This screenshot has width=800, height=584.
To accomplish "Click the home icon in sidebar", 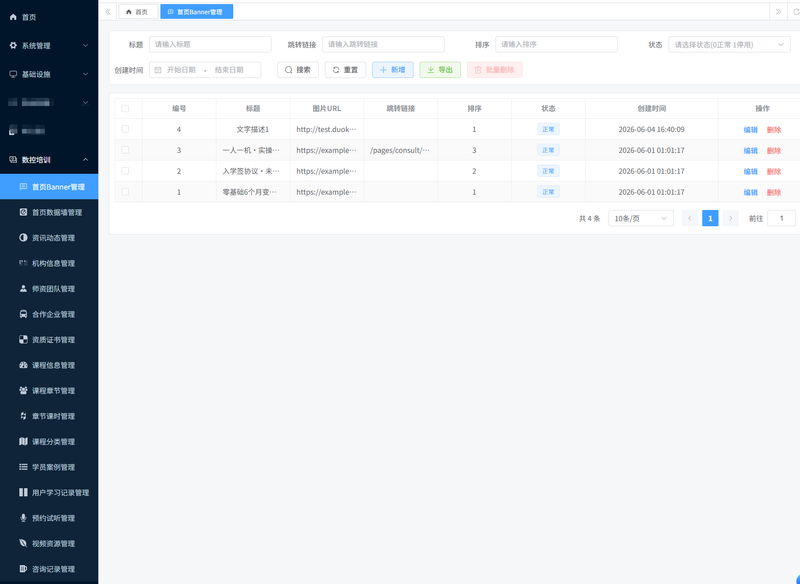I will click(13, 17).
